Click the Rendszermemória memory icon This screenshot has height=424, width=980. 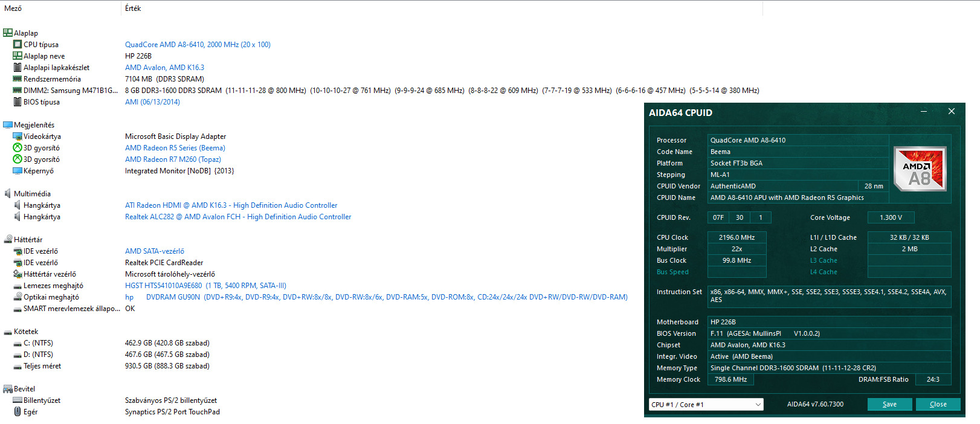click(18, 79)
